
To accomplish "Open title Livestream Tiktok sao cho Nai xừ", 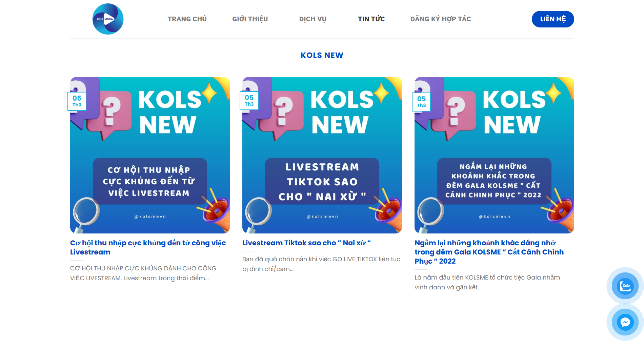I will point(307,243).
